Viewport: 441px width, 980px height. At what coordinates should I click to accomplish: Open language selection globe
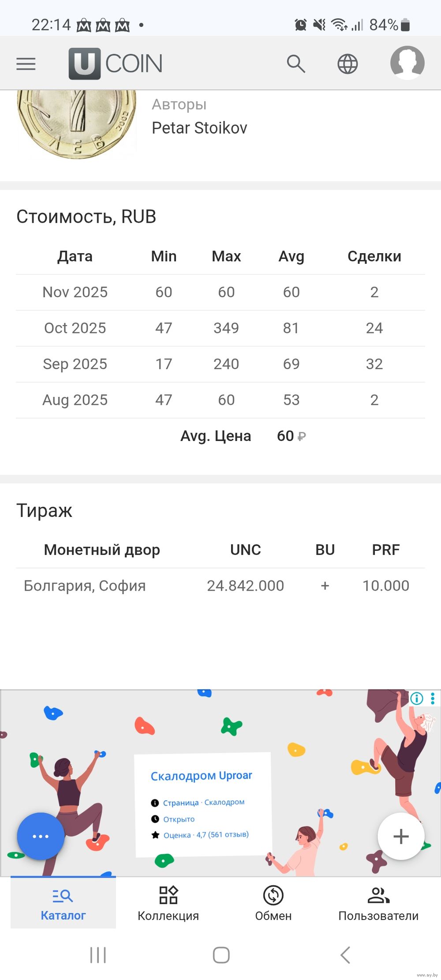point(348,64)
